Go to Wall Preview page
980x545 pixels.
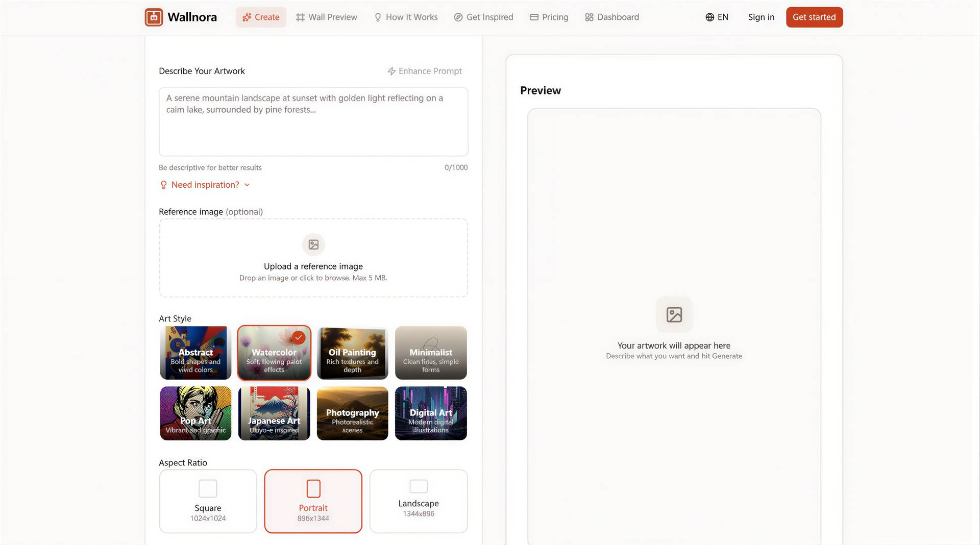pyautogui.click(x=327, y=17)
